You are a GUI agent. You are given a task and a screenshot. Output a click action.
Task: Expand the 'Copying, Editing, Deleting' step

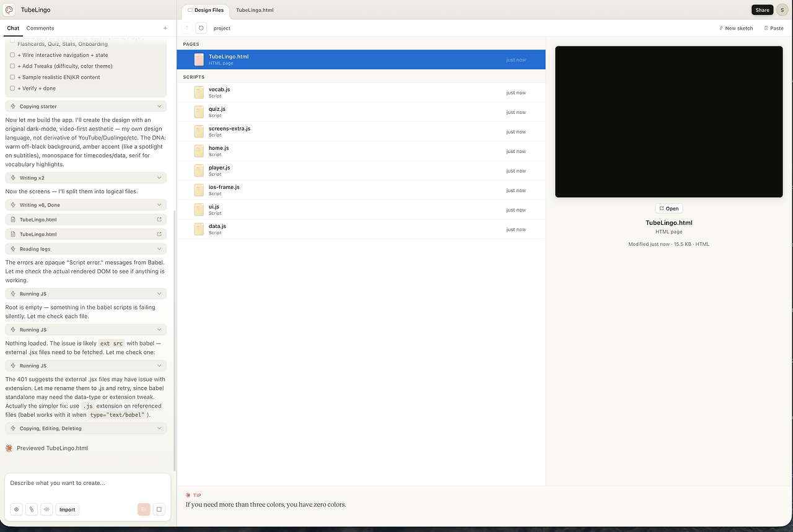pyautogui.click(x=85, y=428)
